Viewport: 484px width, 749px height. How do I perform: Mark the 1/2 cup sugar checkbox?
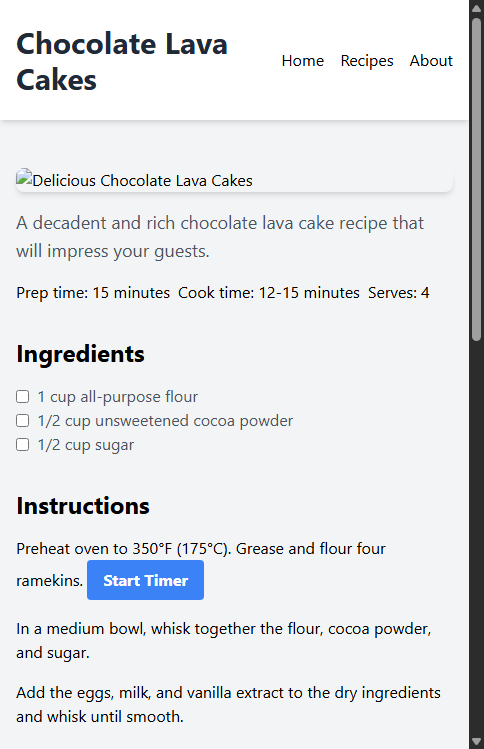(x=22, y=445)
